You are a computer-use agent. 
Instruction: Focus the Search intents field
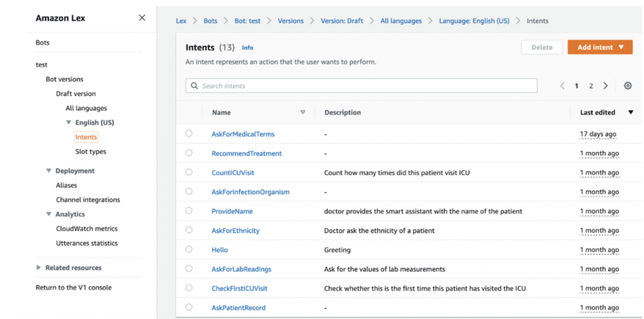tap(362, 85)
